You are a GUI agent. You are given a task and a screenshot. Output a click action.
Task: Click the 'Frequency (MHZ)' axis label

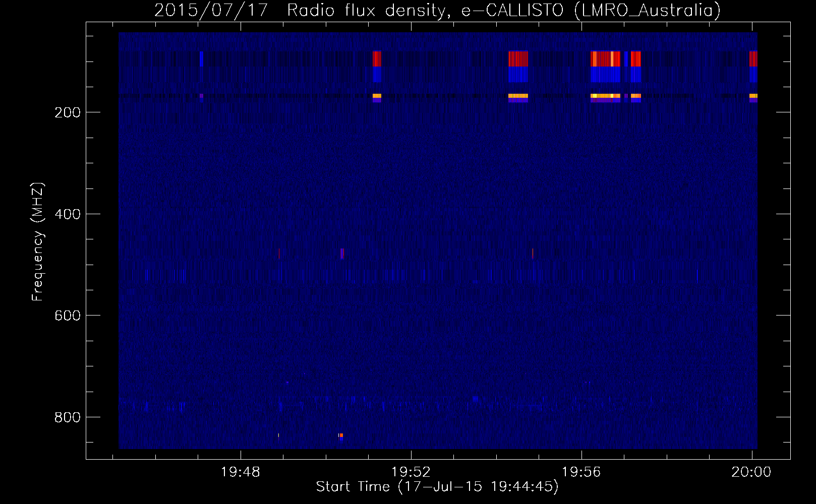click(x=38, y=241)
